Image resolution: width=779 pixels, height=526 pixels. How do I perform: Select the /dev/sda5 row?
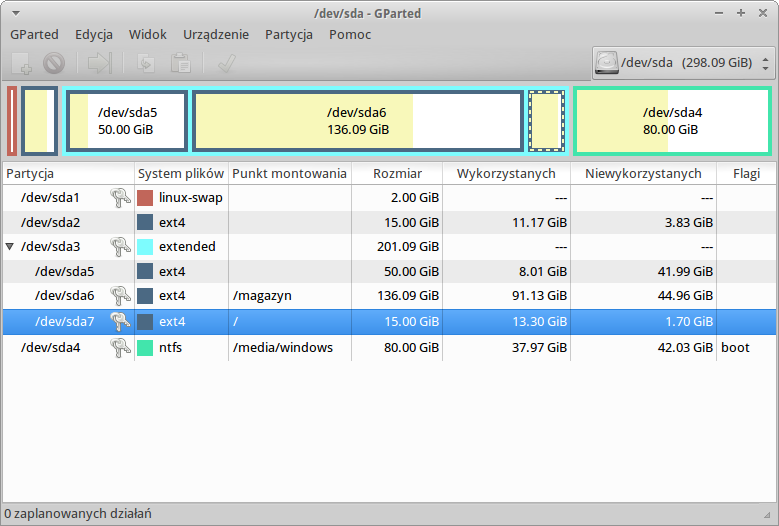pos(389,271)
